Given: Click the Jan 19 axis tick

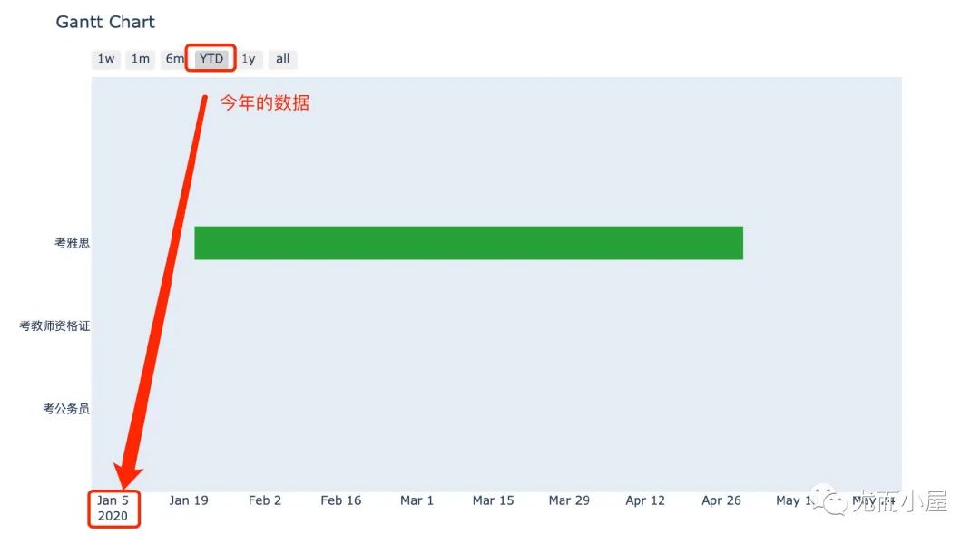Looking at the screenshot, I should click(x=189, y=500).
